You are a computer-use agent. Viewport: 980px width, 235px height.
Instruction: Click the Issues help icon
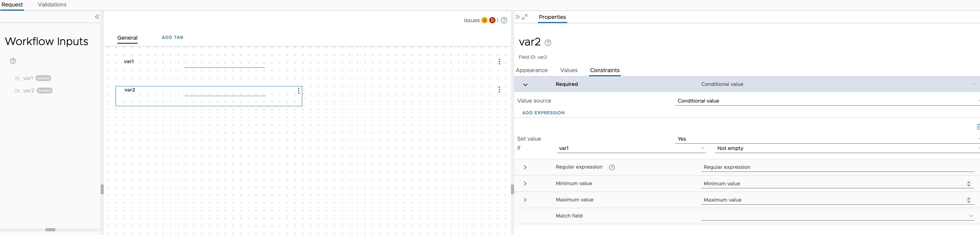point(504,20)
